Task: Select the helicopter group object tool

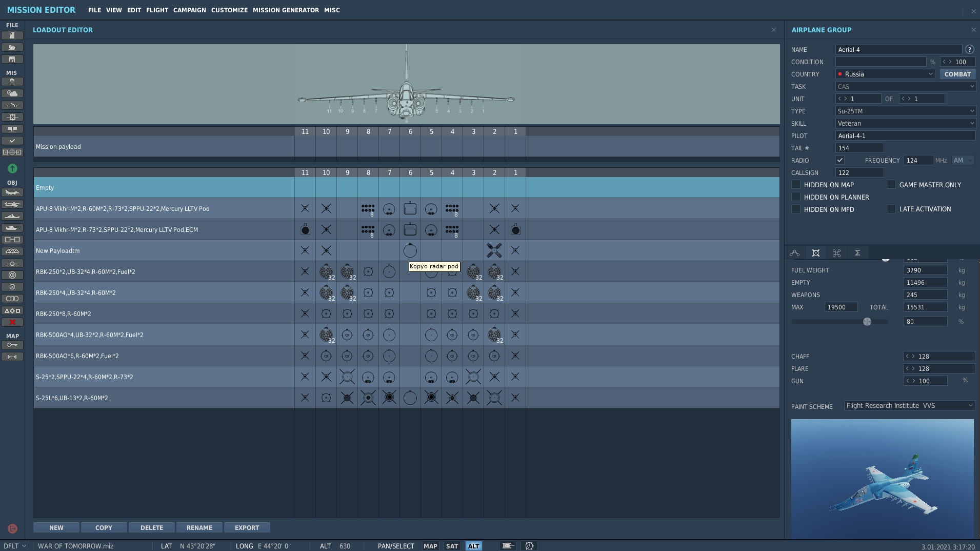Action: coord(12,204)
